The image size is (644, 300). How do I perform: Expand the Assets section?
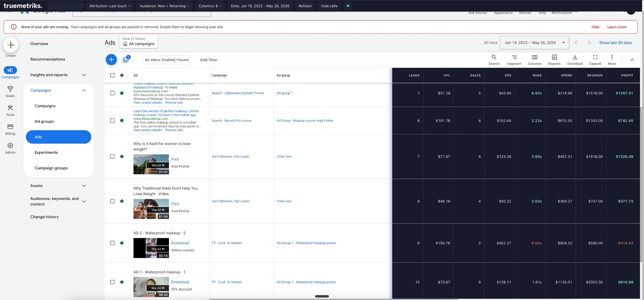(x=84, y=186)
